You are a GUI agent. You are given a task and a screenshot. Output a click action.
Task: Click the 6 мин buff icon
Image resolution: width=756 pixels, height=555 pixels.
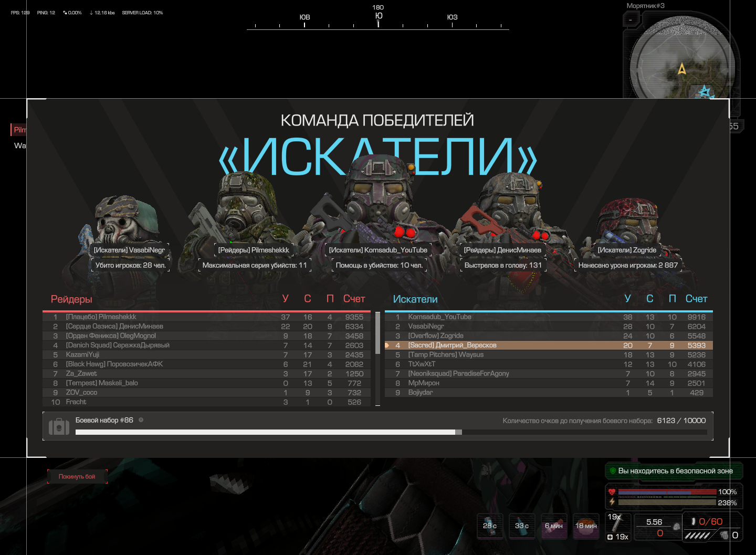click(x=554, y=526)
